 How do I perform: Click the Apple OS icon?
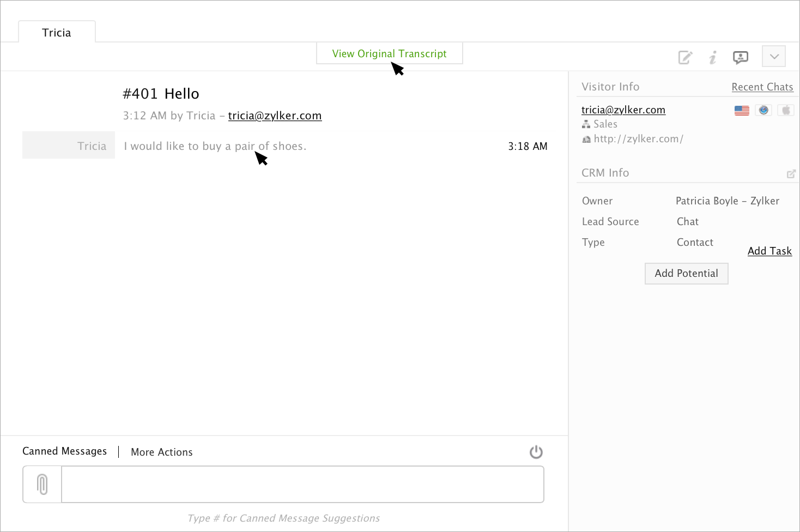(785, 110)
